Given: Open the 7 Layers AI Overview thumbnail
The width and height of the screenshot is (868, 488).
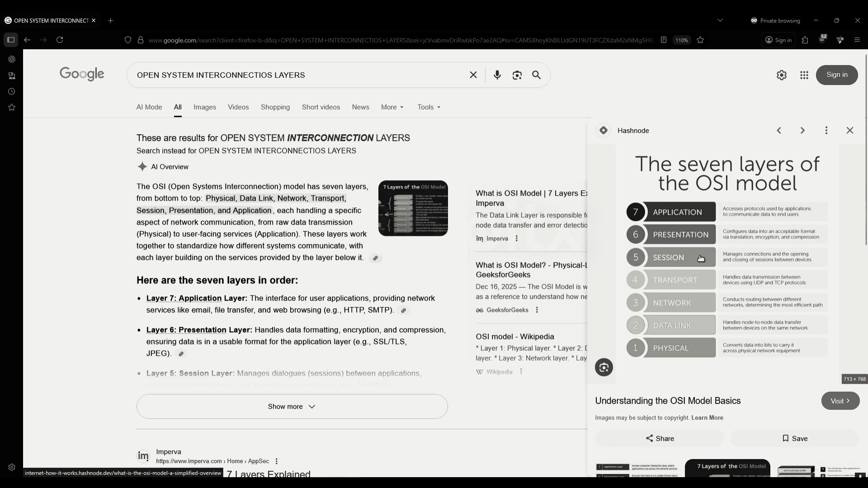Looking at the screenshot, I should coord(413,208).
